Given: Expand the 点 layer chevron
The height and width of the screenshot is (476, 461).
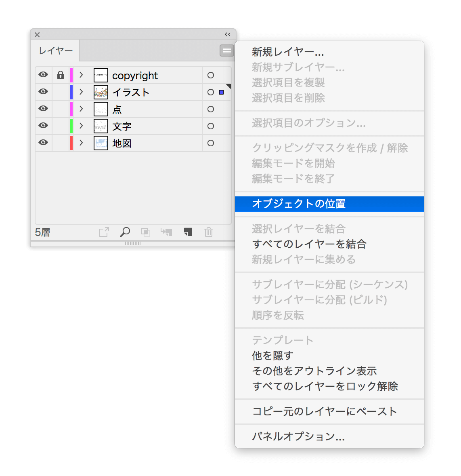Looking at the screenshot, I should [81, 109].
